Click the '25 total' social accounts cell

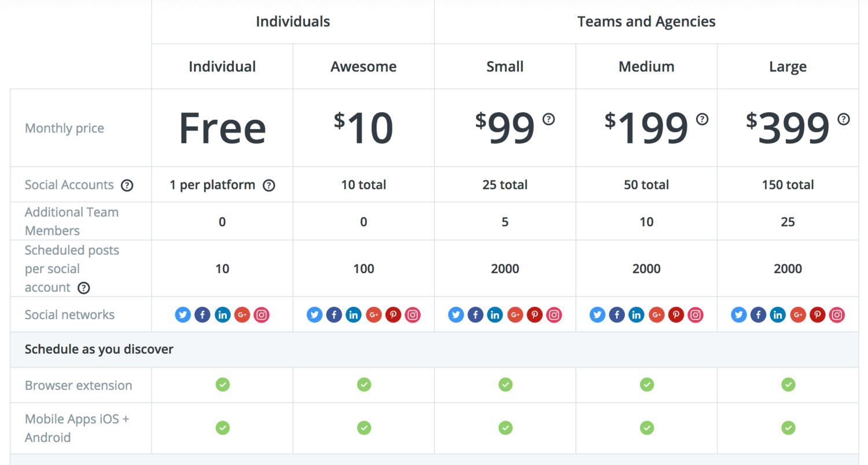coord(505,185)
